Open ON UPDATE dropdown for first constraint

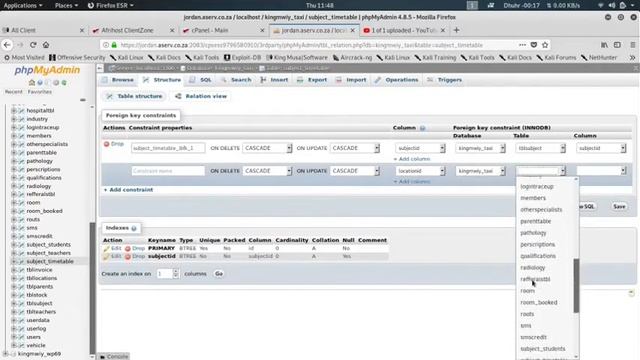(x=355, y=148)
